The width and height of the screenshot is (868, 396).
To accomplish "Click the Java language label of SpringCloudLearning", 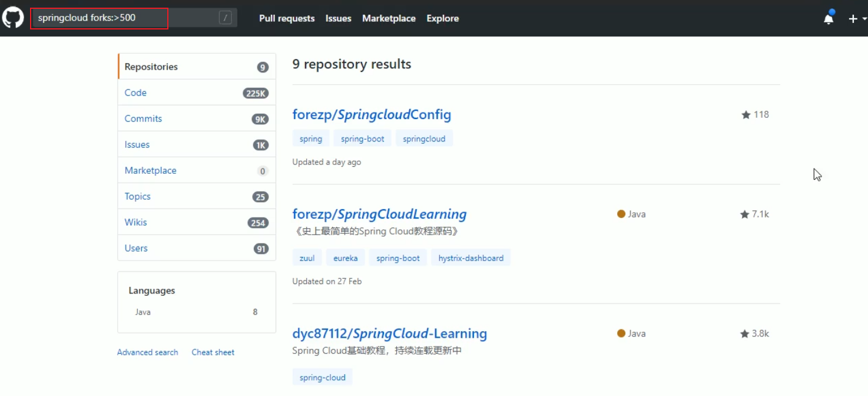I will (x=631, y=214).
